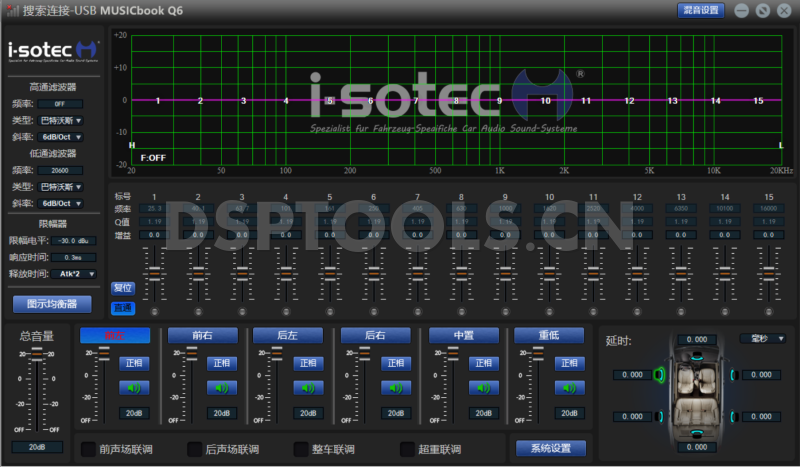The image size is (800, 467).
Task: Open the 低通滤波器 类型 dropdown
Action: pyautogui.click(x=60, y=187)
